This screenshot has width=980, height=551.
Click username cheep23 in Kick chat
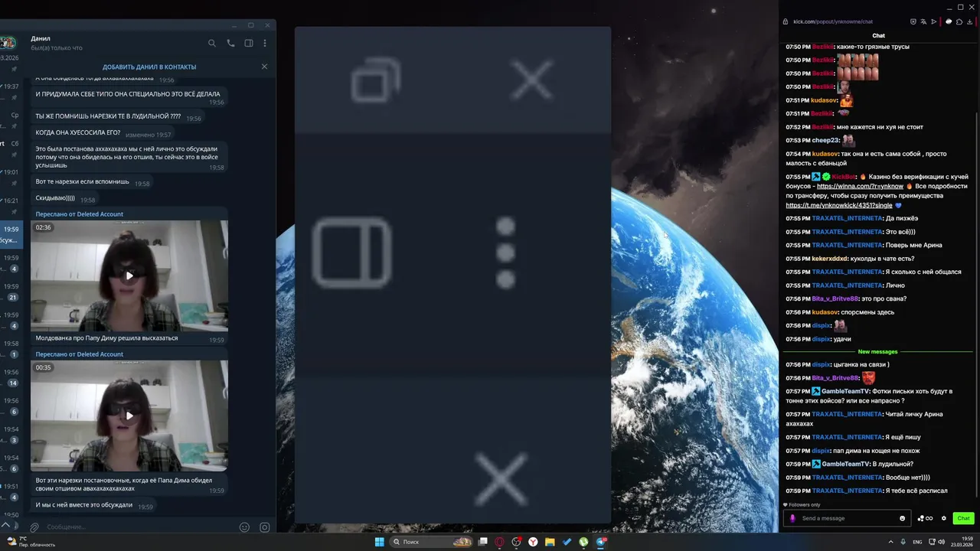tap(826, 141)
